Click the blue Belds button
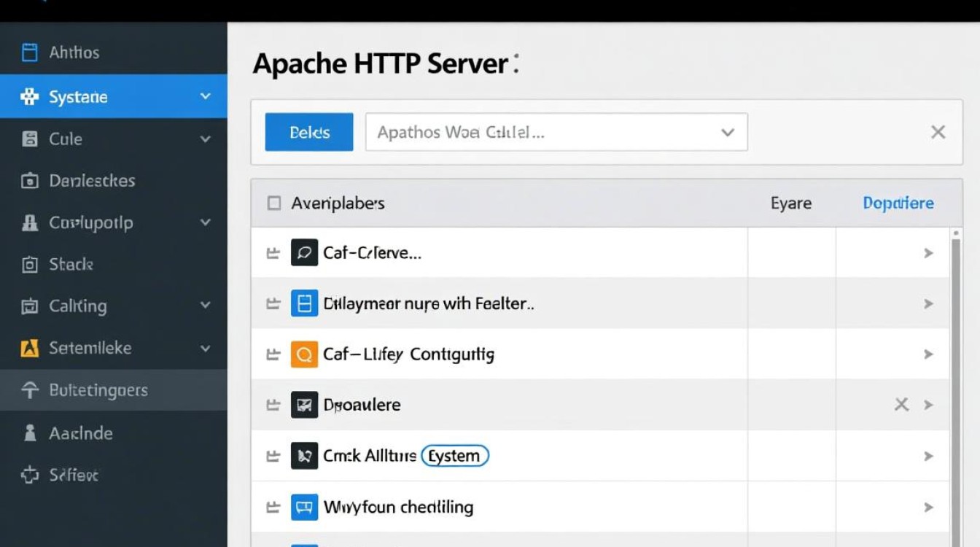This screenshot has height=547, width=980. [x=309, y=132]
